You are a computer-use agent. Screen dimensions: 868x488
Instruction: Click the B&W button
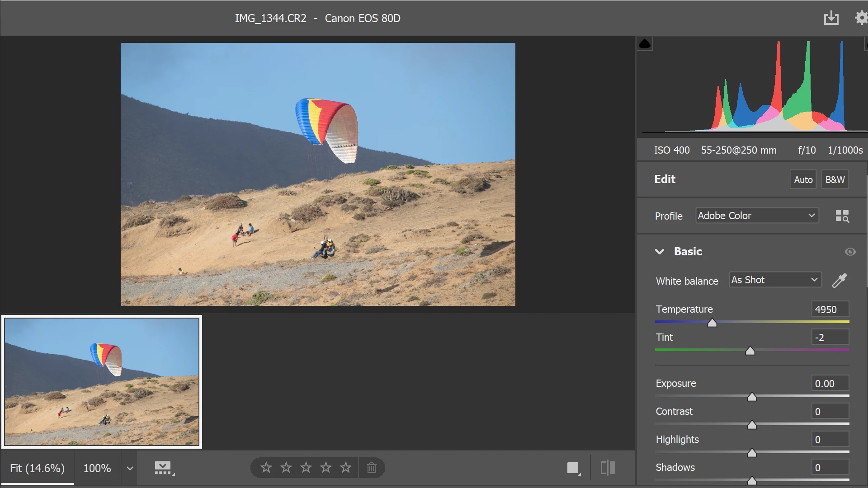835,179
